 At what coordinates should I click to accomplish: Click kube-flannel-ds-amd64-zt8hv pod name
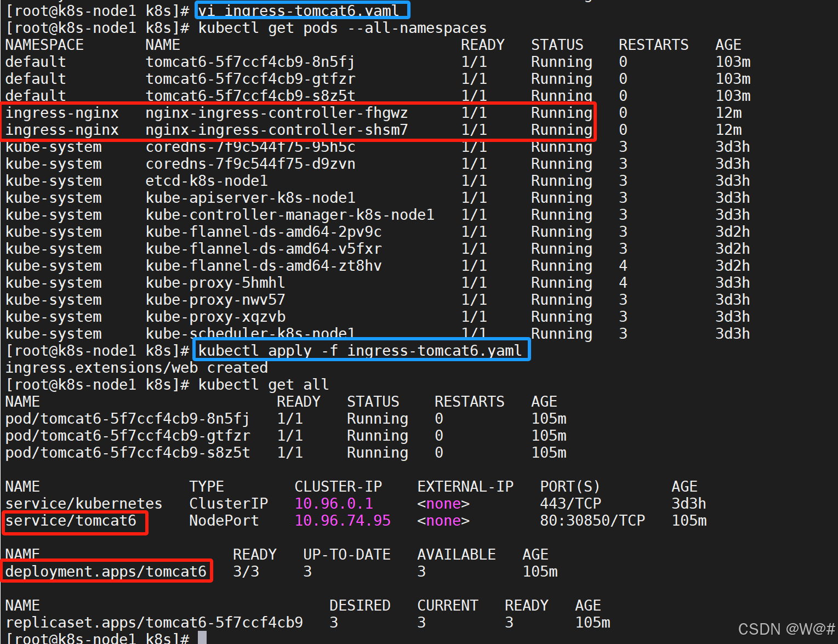264,266
